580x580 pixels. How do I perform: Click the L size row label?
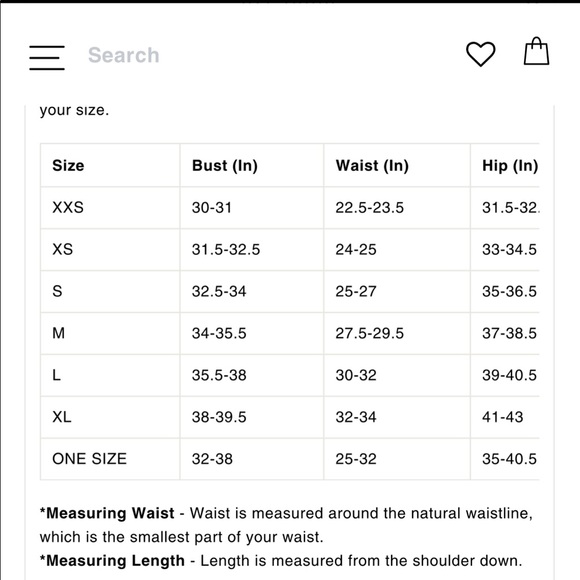click(56, 375)
